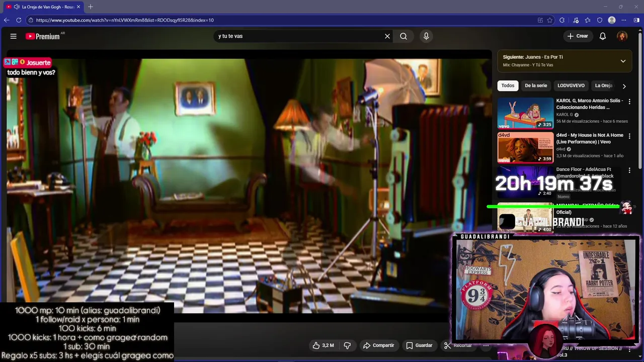Go to the YouTube Premium home logo
This screenshot has width=644, height=362.
(43, 36)
